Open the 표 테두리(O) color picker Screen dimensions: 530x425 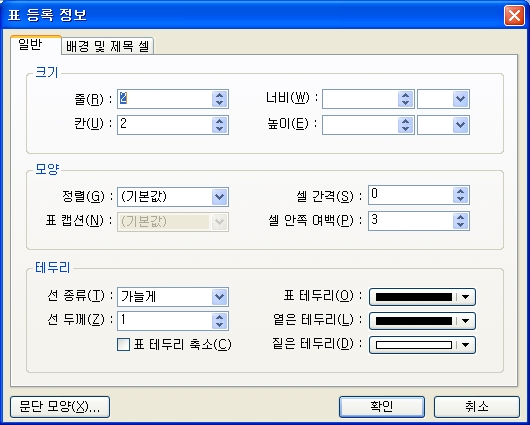coord(422,297)
